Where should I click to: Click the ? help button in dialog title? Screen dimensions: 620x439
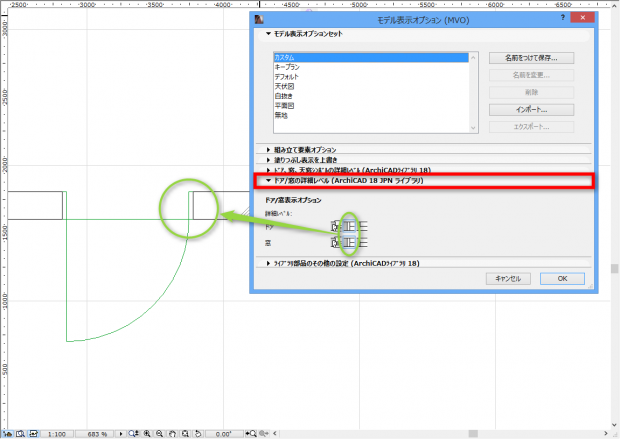563,18
